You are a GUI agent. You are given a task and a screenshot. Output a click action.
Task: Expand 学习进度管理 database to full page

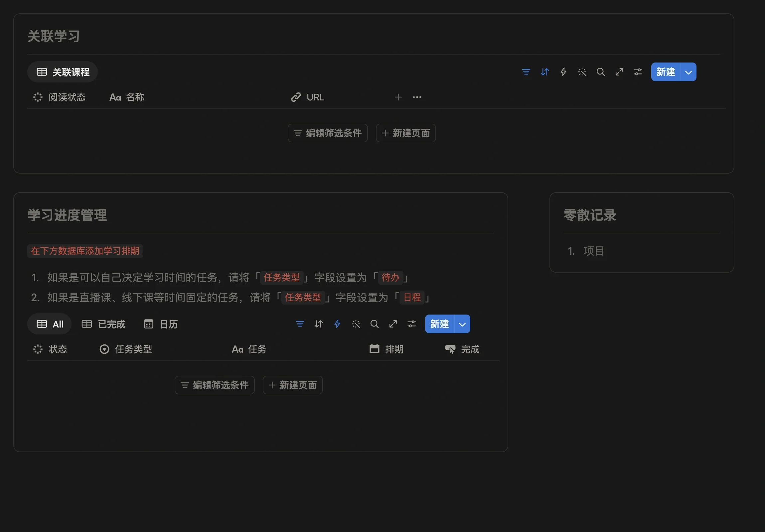coord(393,324)
